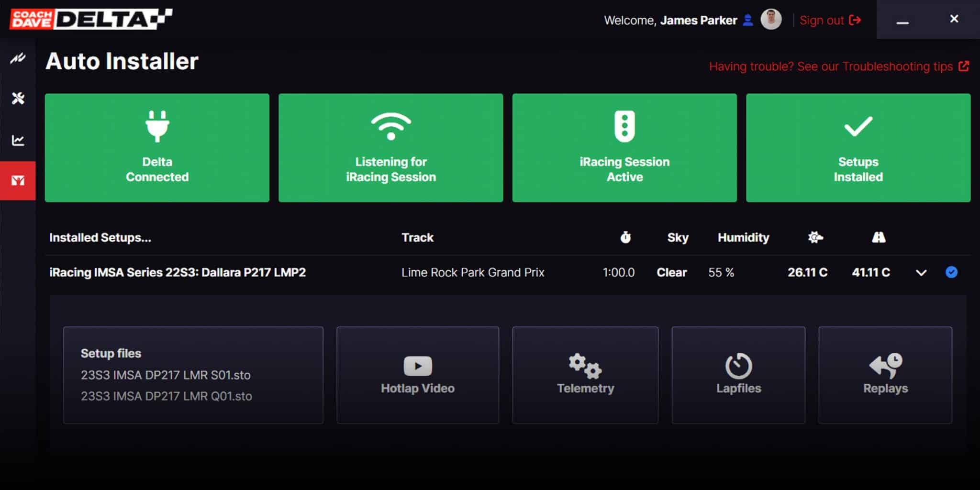
Task: Click the air temperature sun column icon
Action: click(815, 237)
